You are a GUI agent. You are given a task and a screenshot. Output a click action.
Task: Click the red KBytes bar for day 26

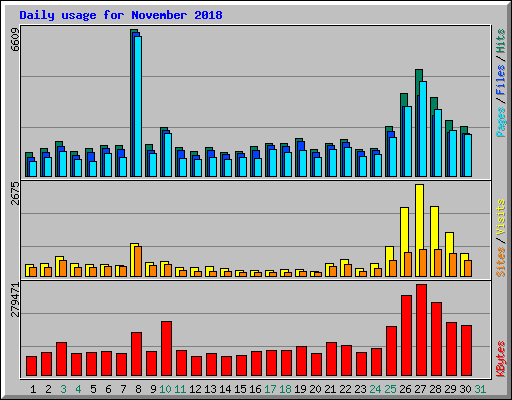click(x=406, y=335)
